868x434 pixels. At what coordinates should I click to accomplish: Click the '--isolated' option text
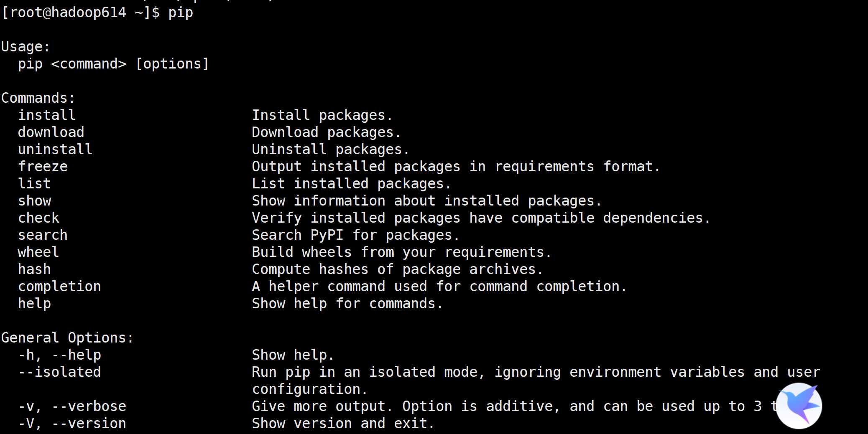pyautogui.click(x=59, y=372)
